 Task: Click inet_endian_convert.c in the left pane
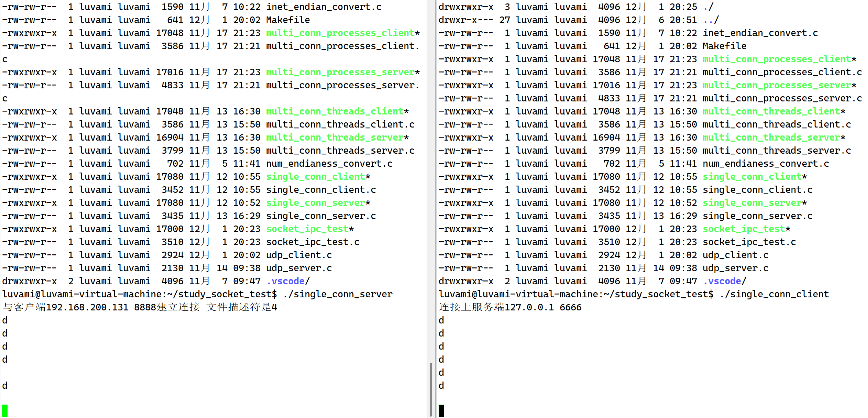[323, 7]
